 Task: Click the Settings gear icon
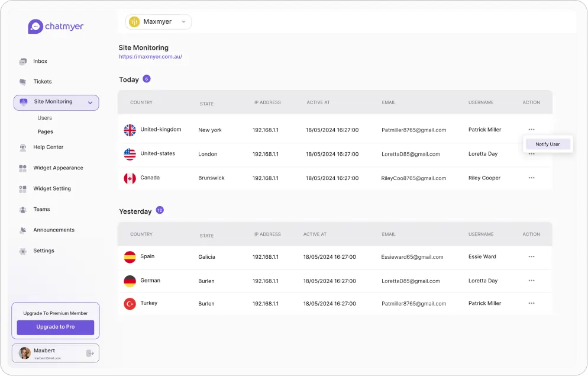pos(22,251)
